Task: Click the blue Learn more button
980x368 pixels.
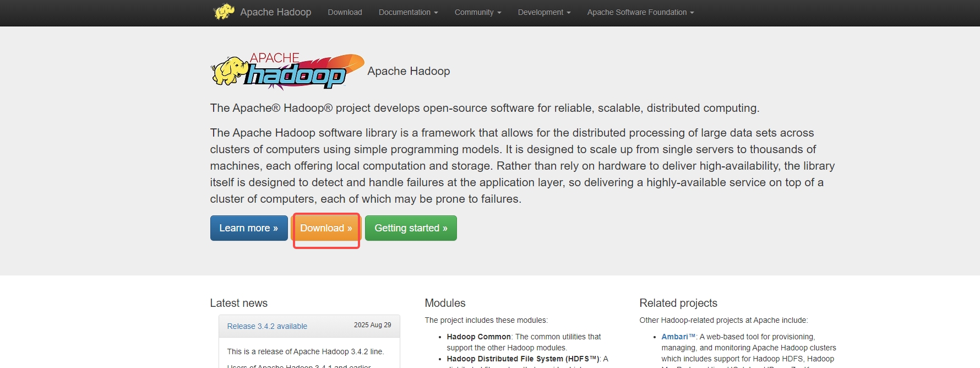Action: point(249,228)
